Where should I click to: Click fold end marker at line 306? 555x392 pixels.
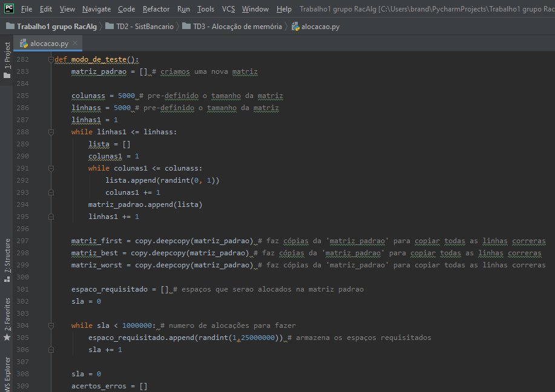51,350
